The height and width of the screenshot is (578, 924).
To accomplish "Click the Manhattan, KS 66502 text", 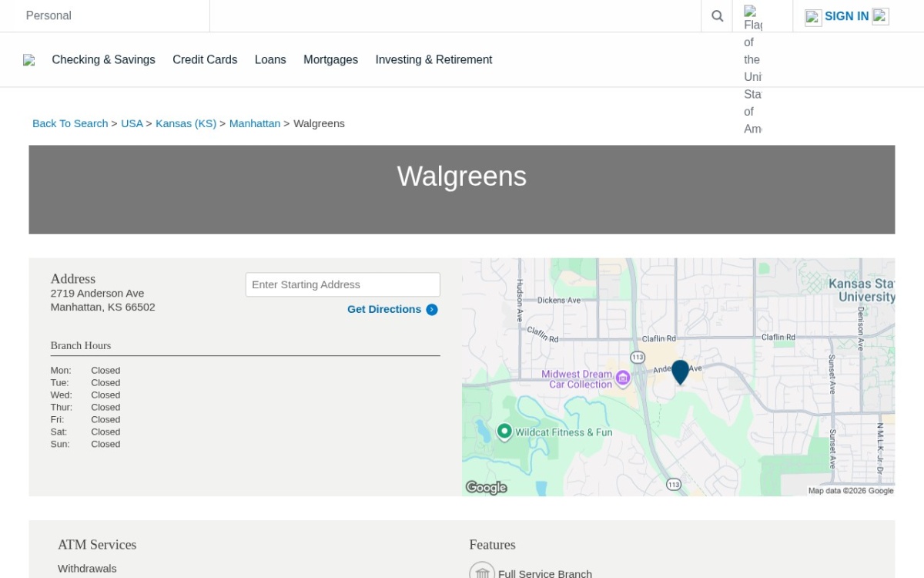I will [x=103, y=307].
